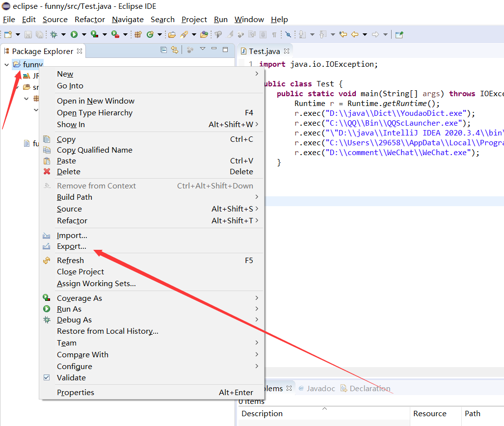
Task: Click the Save toolbar icon
Action: [x=28, y=34]
